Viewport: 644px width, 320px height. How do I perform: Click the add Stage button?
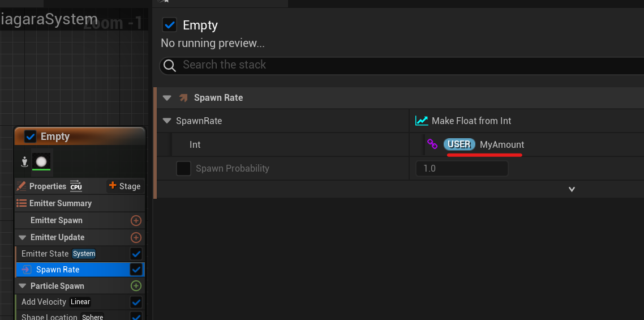coord(124,186)
